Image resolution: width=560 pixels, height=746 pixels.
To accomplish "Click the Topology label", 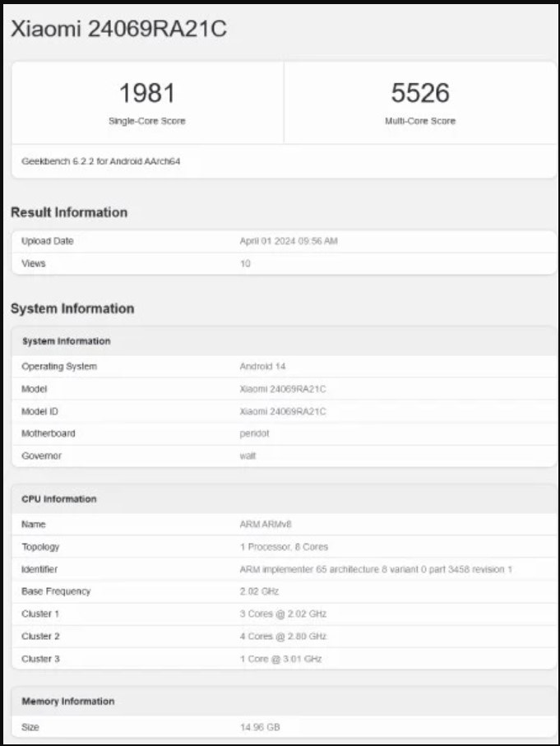I will [40, 547].
